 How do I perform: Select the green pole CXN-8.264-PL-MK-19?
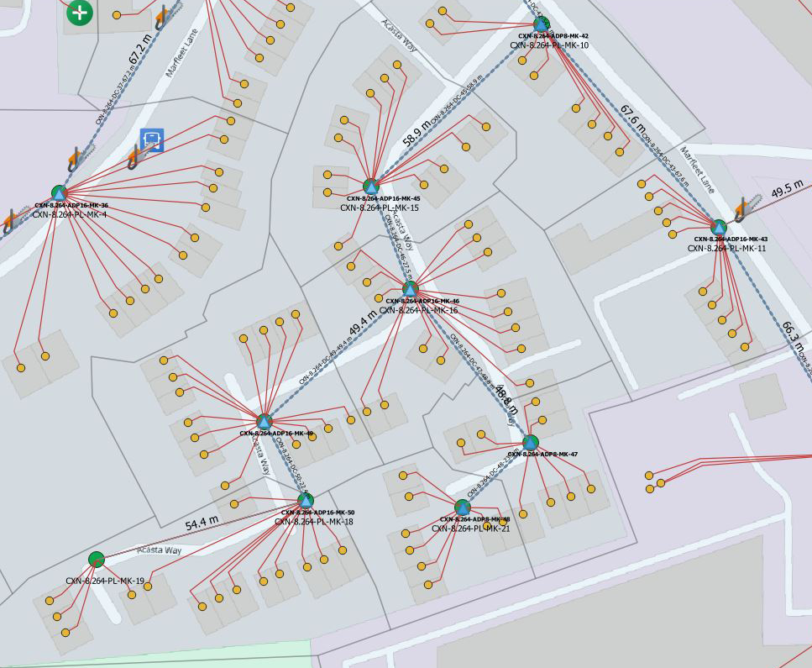coord(97,560)
